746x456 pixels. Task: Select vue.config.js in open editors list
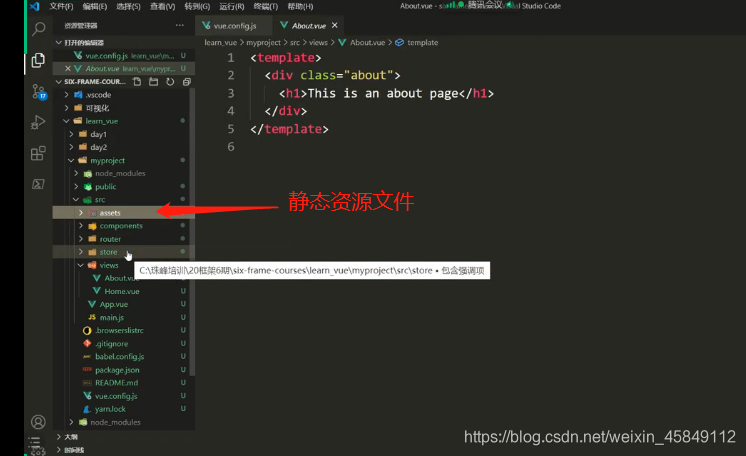tap(124, 56)
